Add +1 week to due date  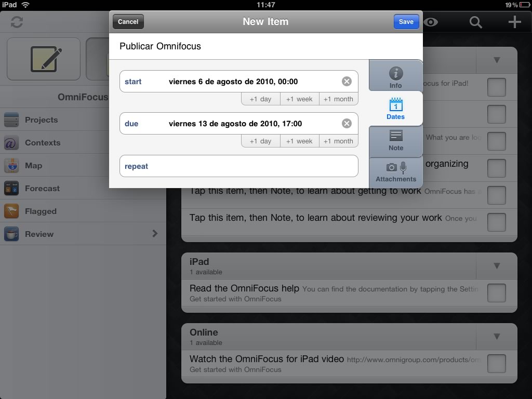coord(299,141)
